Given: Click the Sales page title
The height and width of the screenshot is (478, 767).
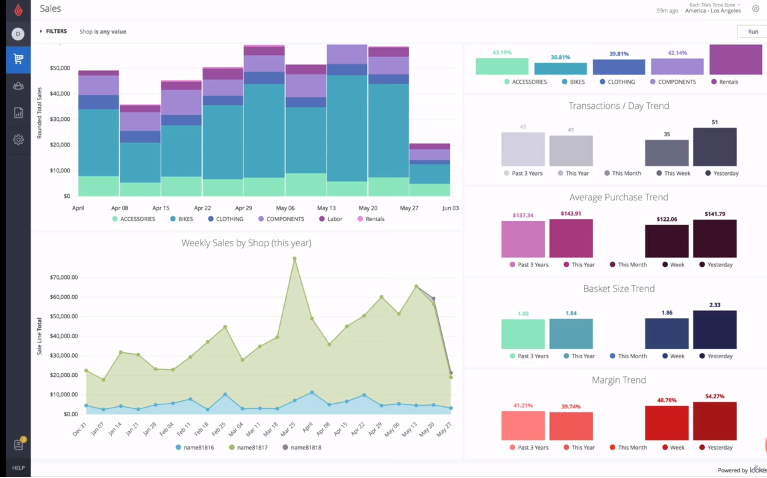Looking at the screenshot, I should 51,9.
